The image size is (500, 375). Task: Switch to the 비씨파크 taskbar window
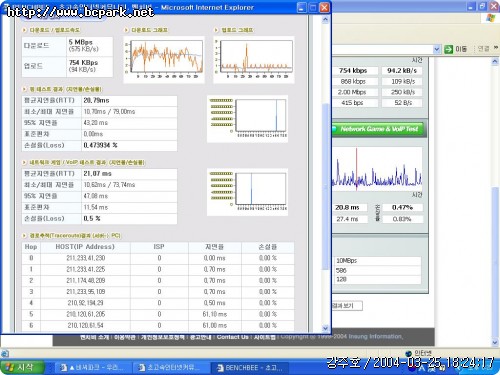coord(92,368)
